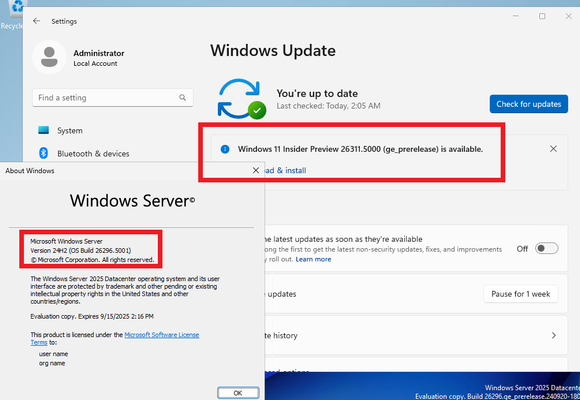Click the Download & install link
580x400 pixels.
click(285, 170)
